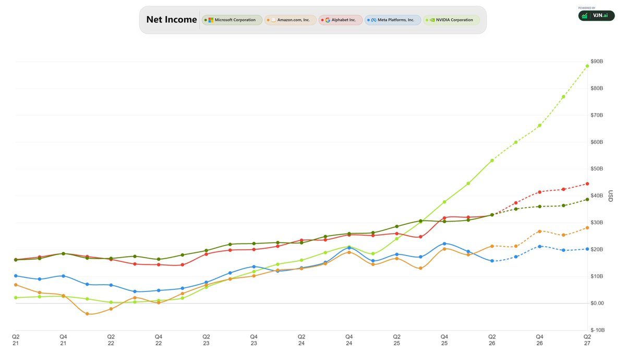Toggle the Alphabet Inc. legend pill
The image size is (626, 364).
[x=341, y=20]
